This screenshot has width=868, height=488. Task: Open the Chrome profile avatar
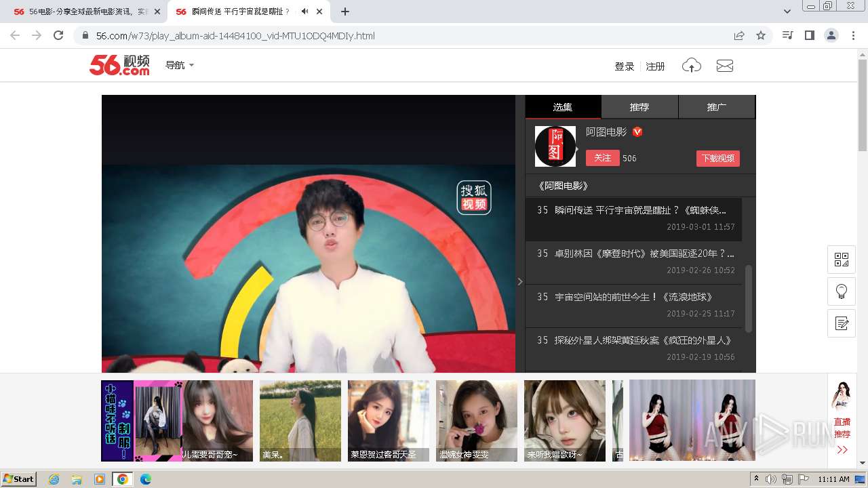(x=831, y=35)
